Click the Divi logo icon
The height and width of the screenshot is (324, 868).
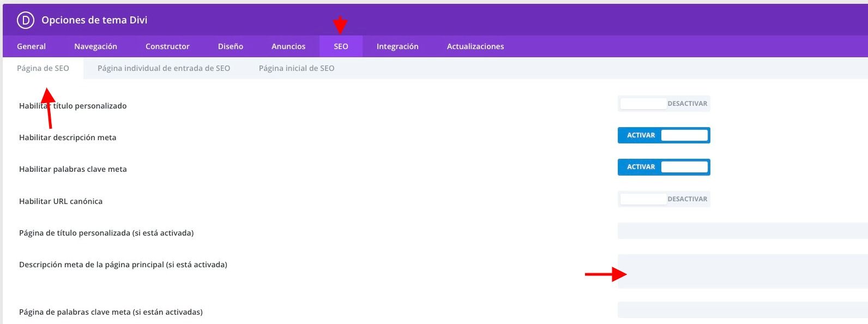(x=26, y=20)
